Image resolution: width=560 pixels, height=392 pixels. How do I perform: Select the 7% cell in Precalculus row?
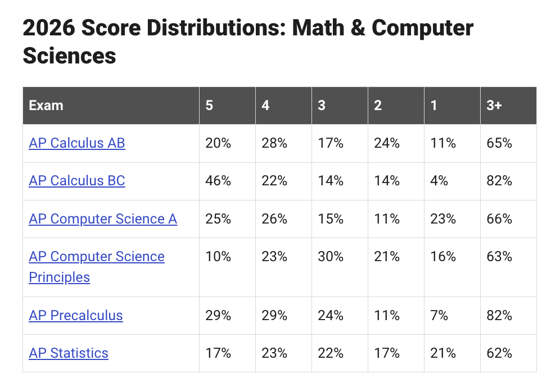452,316
